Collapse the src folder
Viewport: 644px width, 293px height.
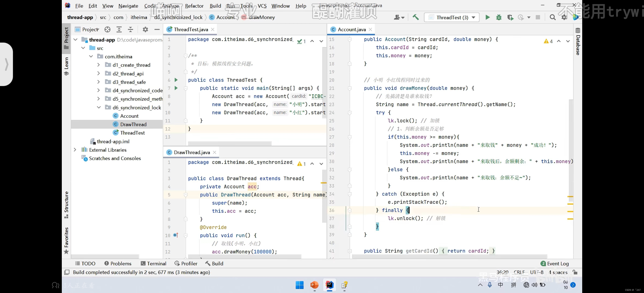pos(83,48)
